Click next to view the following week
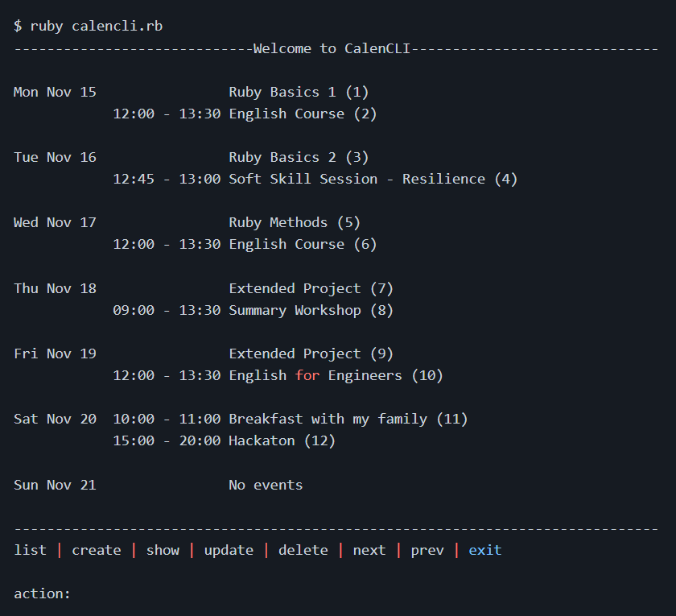The height and width of the screenshot is (616, 676). click(x=369, y=549)
